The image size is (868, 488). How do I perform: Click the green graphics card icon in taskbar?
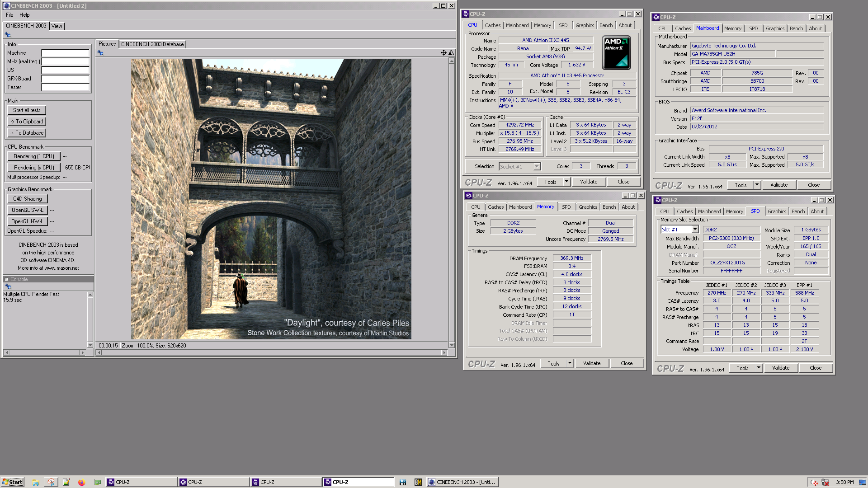coord(97,482)
